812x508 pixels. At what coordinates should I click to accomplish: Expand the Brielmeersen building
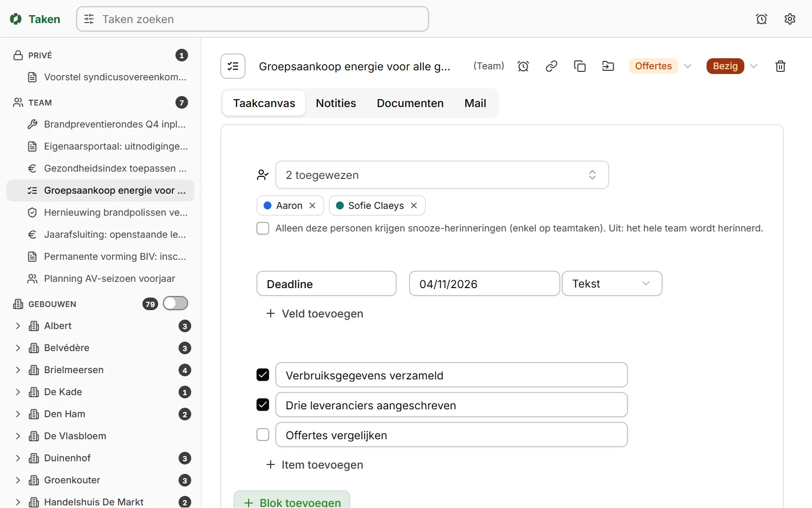pos(18,370)
